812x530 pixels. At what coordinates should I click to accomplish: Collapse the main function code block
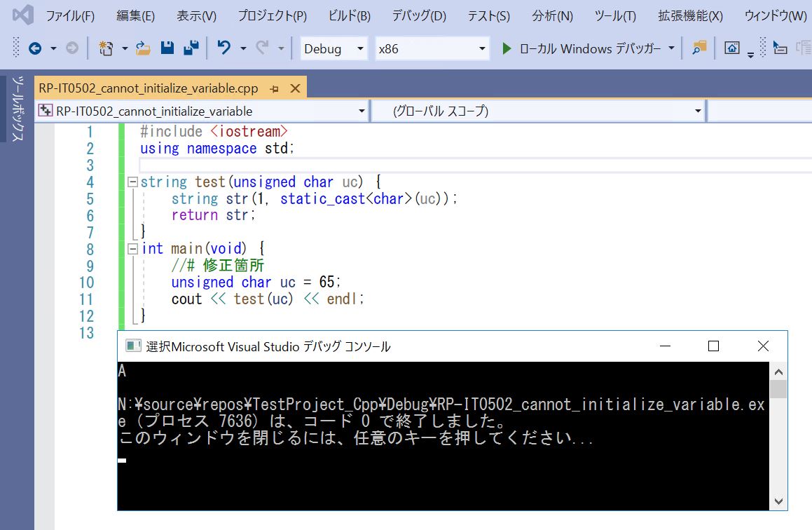pyautogui.click(x=132, y=248)
